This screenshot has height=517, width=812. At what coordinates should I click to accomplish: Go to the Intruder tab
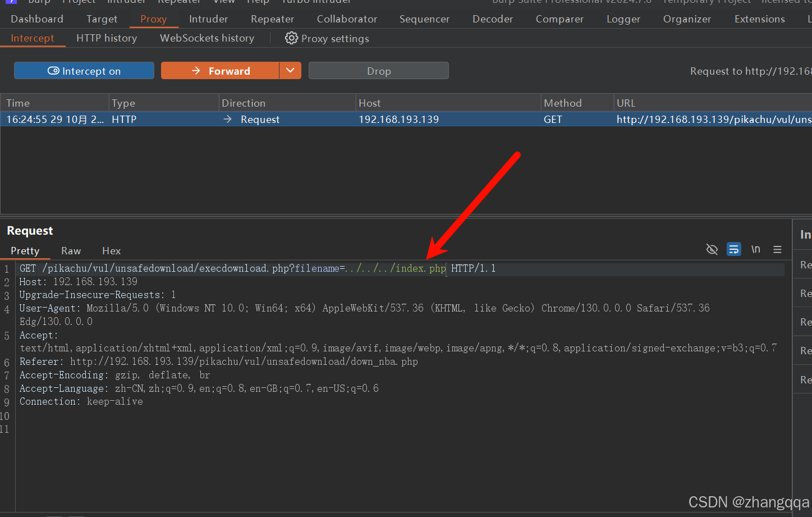(208, 19)
